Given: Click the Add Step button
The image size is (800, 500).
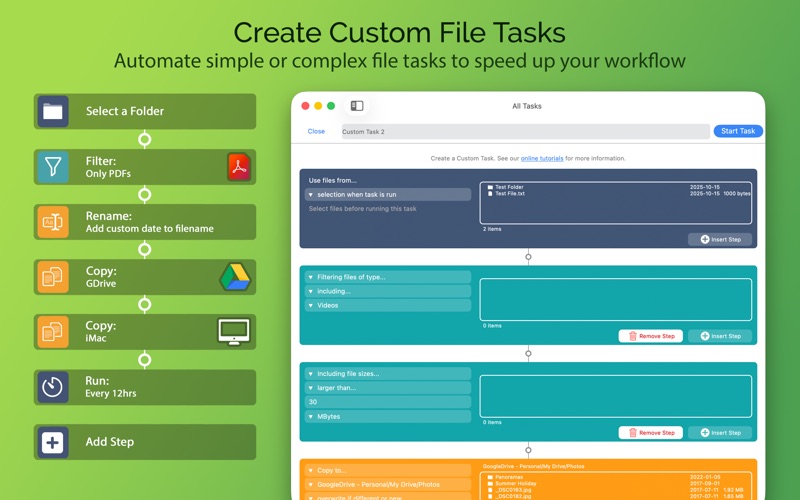Looking at the screenshot, I should point(145,442).
